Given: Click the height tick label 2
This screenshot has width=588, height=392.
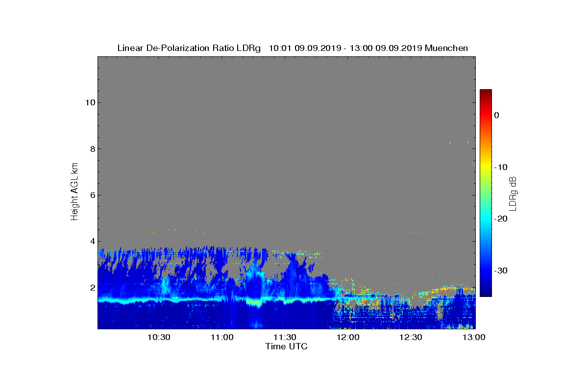Looking at the screenshot, I should pyautogui.click(x=92, y=288).
